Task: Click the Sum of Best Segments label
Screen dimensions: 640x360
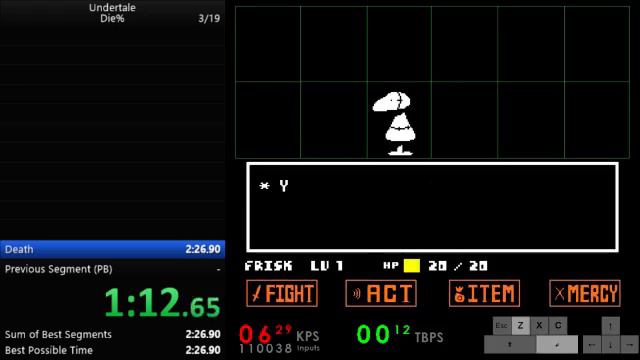Action: click(x=58, y=334)
